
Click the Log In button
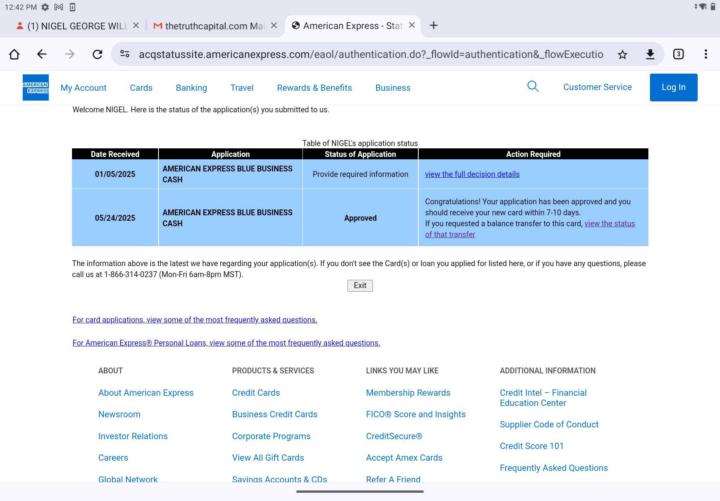click(x=673, y=87)
